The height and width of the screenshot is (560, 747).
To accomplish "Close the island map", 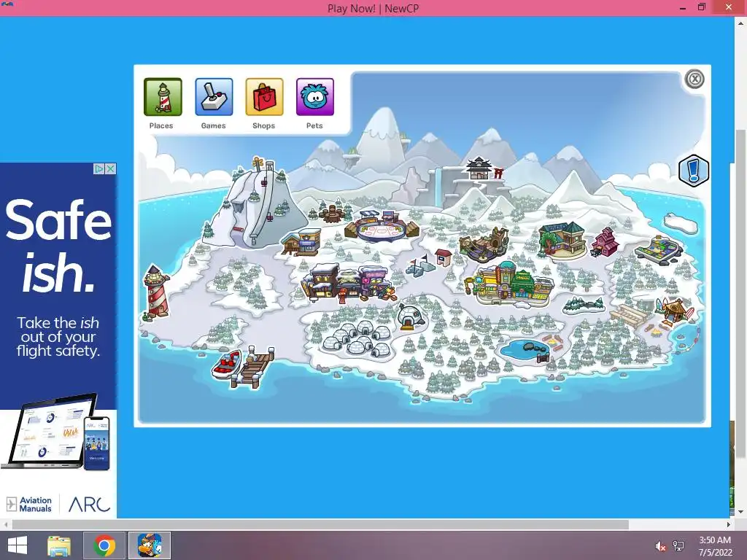I will pyautogui.click(x=694, y=79).
